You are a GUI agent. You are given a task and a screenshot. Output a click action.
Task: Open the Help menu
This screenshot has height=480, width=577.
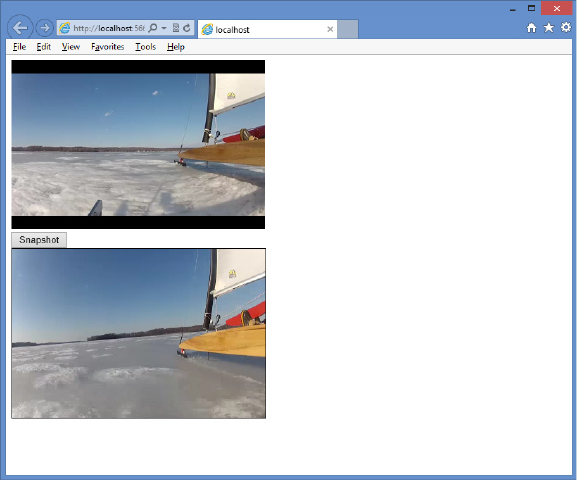point(176,47)
